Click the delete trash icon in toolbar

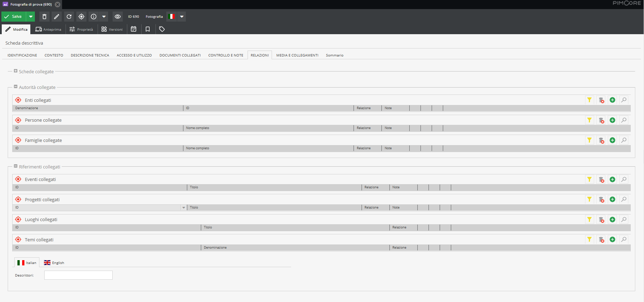pyautogui.click(x=44, y=17)
